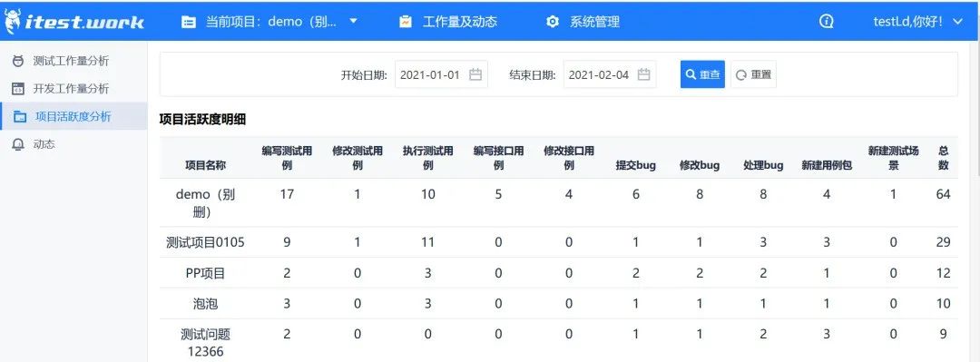
Task: Select the 测试项目0105 row name
Action: tap(206, 242)
